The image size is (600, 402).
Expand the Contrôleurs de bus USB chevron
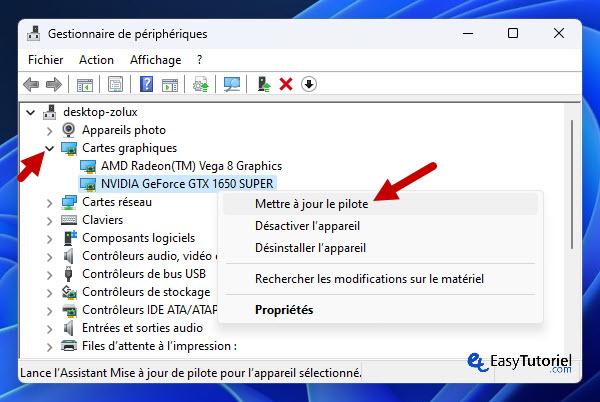pyautogui.click(x=49, y=275)
